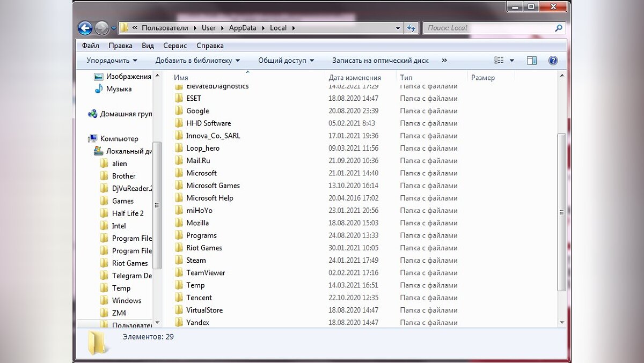Toggle the preview pane icon

[532, 61]
